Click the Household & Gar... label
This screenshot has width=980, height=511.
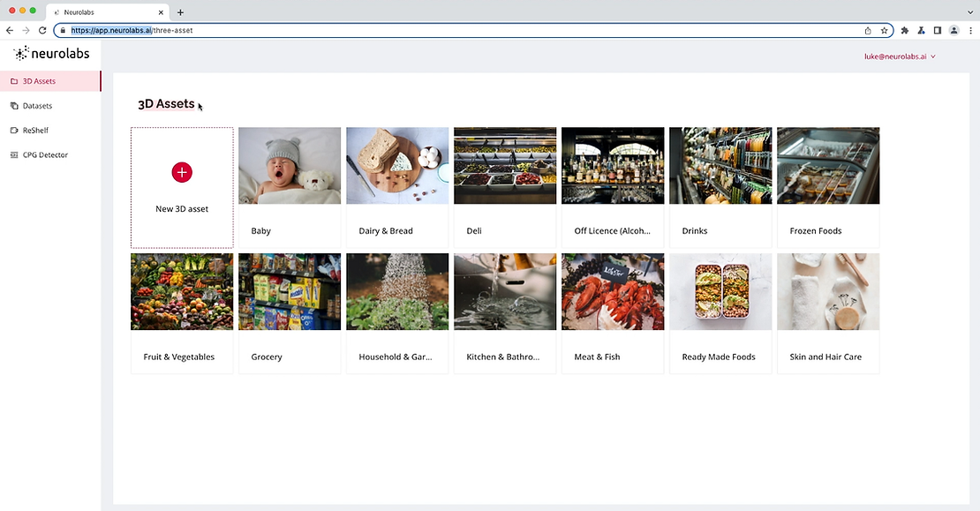[395, 357]
